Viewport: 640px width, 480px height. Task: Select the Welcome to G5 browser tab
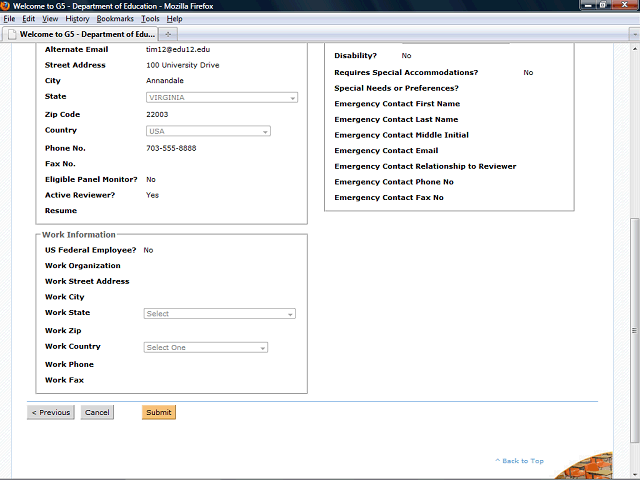point(81,34)
